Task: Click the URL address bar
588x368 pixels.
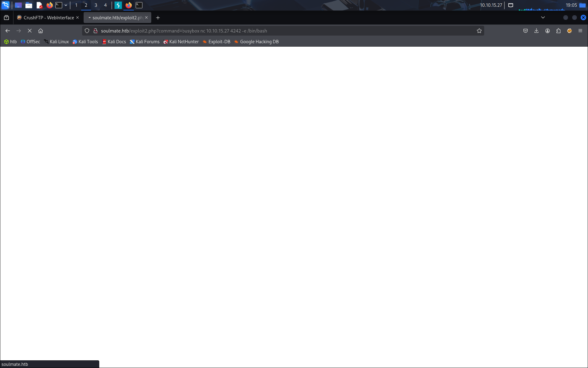Action: pyautogui.click(x=276, y=31)
